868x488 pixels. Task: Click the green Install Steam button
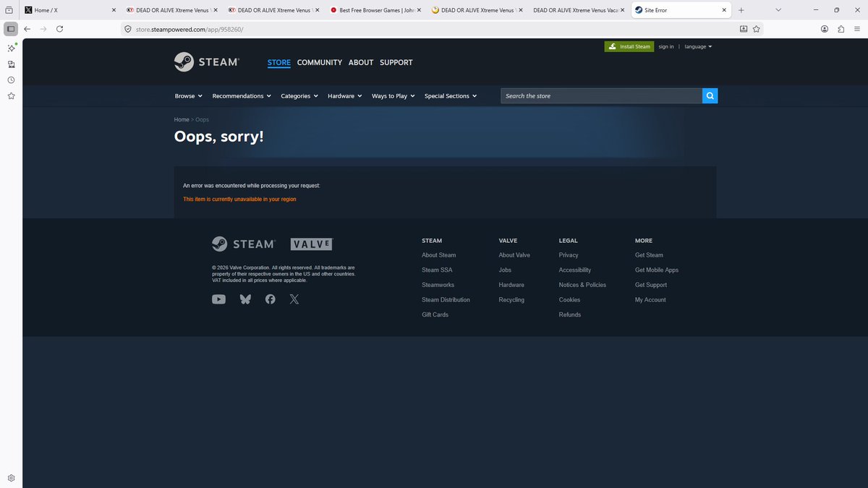coord(629,46)
